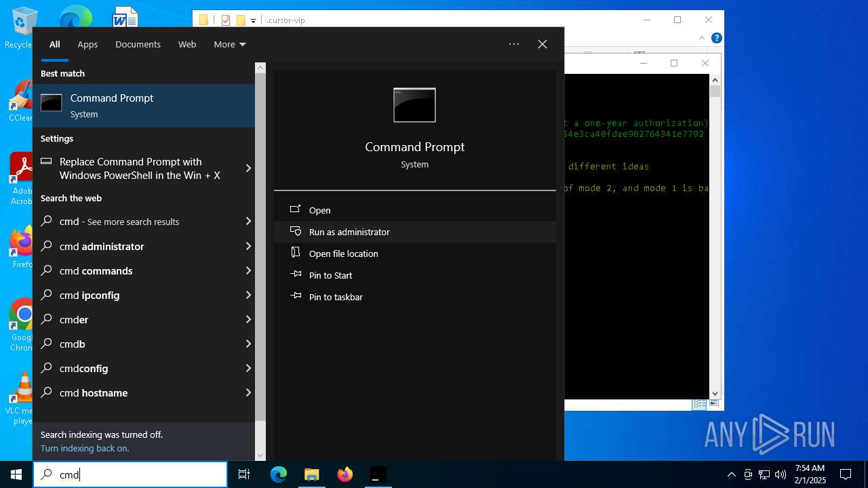Open the volume tray icon
Image resolution: width=868 pixels, height=488 pixels.
click(x=781, y=474)
